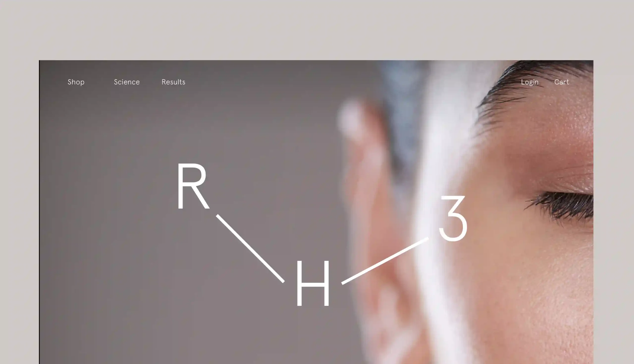Click the large letter R in logo

coord(193,186)
